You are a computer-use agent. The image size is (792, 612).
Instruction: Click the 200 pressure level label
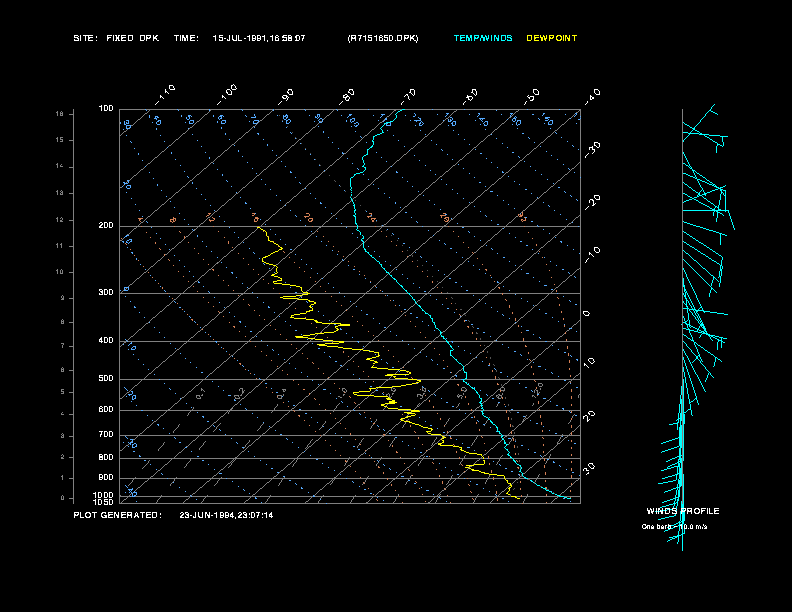click(106, 226)
